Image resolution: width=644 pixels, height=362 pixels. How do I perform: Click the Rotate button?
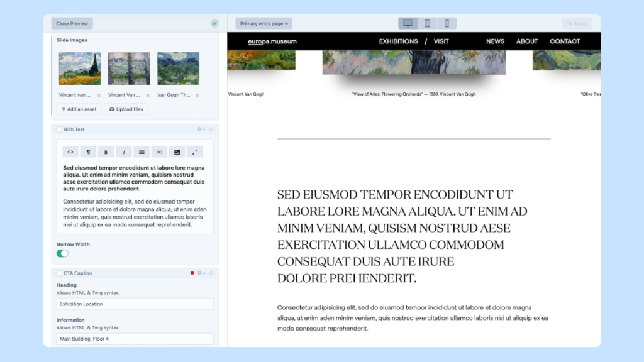click(x=577, y=23)
